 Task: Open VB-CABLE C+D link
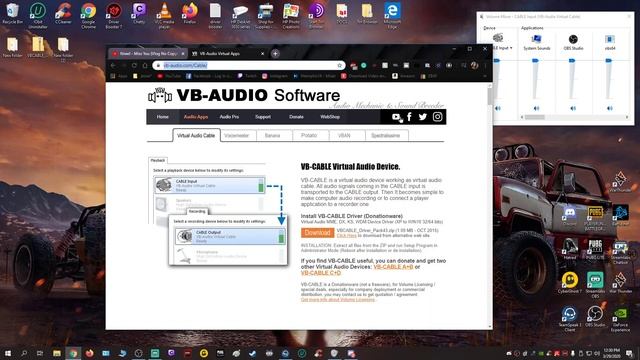tap(321, 273)
